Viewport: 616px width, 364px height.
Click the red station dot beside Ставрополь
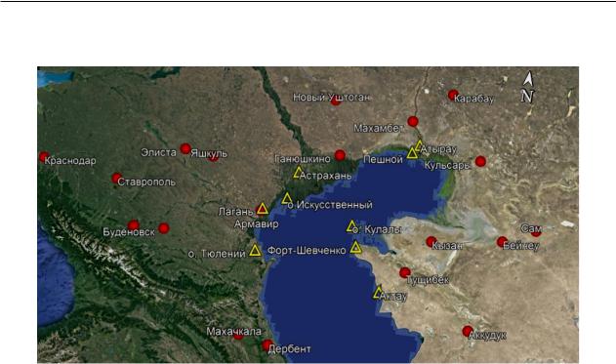coord(117,179)
